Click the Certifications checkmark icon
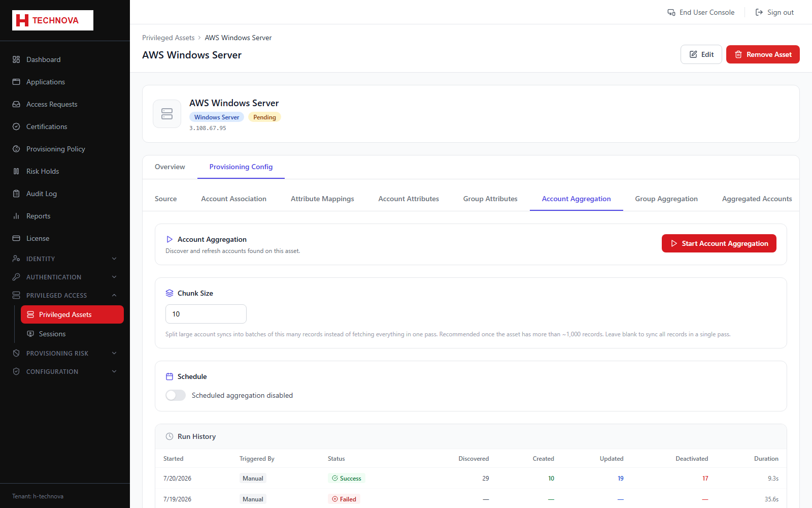This screenshot has height=508, width=812. coord(16,126)
